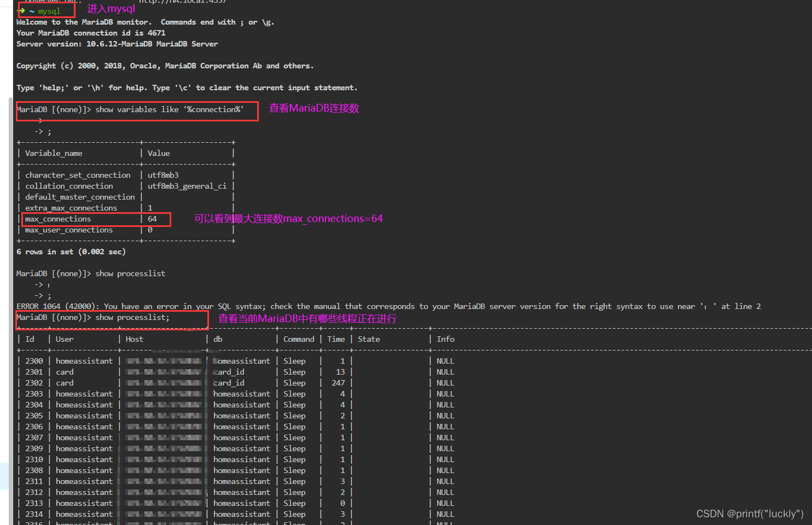Click process Id 2308
812x525 pixels.
coord(34,470)
